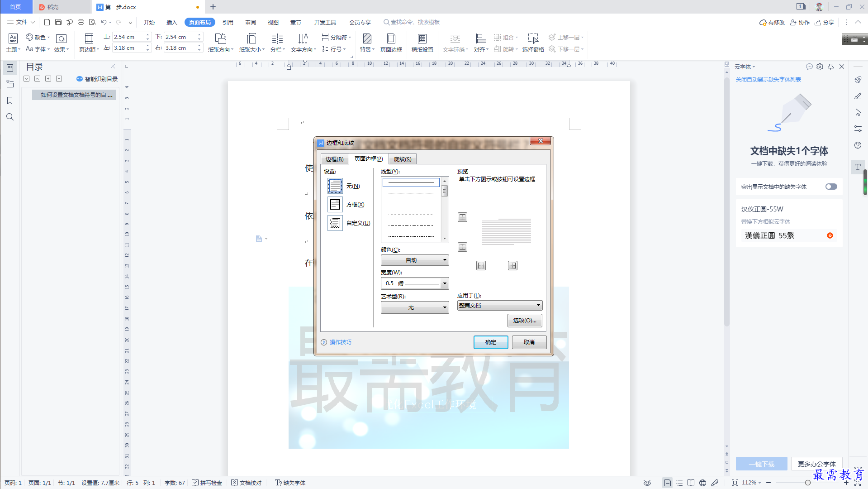The image size is (868, 489).
Task: Select outline item 如何设置文档文档符号的自...
Action: pyautogui.click(x=74, y=95)
